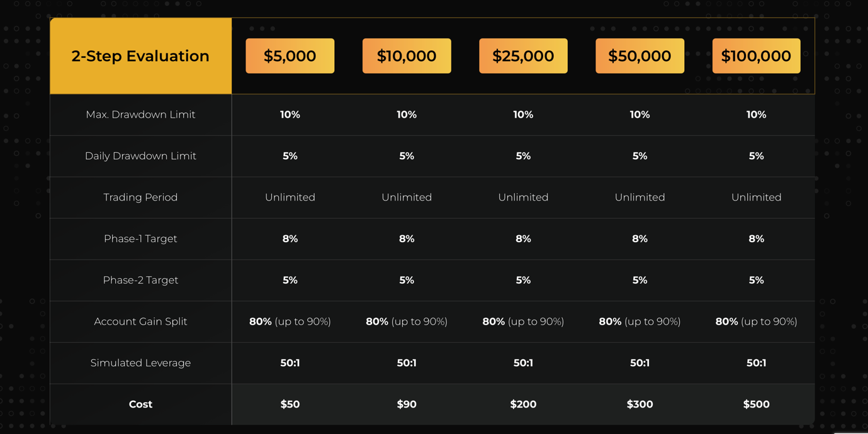This screenshot has width=868, height=434.
Task: Select the $90 cost value
Action: tap(407, 404)
